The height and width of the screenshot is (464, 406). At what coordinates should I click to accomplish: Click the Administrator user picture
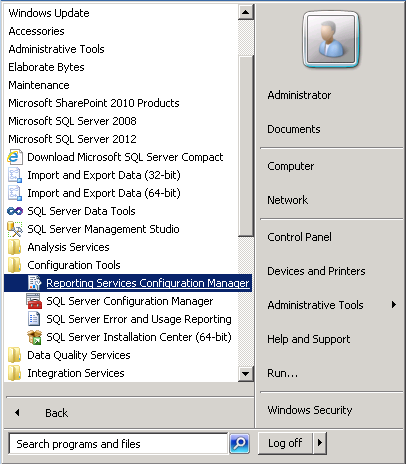tap(331, 39)
